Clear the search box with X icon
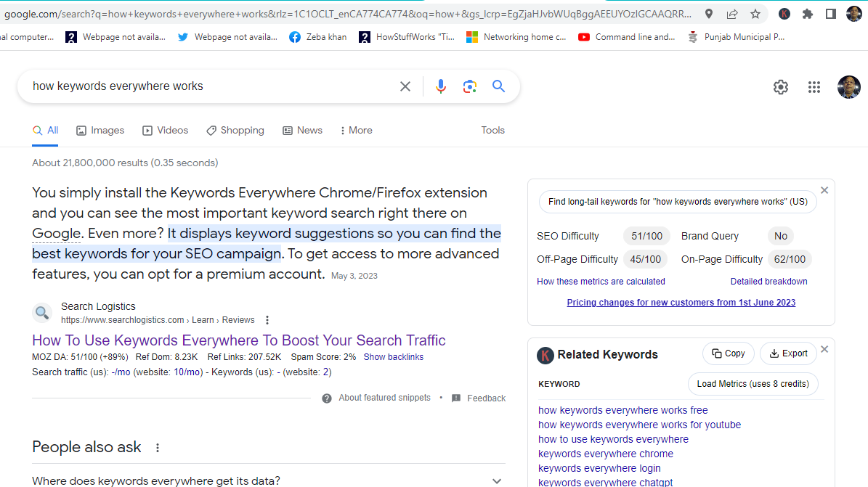This screenshot has width=868, height=487. [x=405, y=86]
